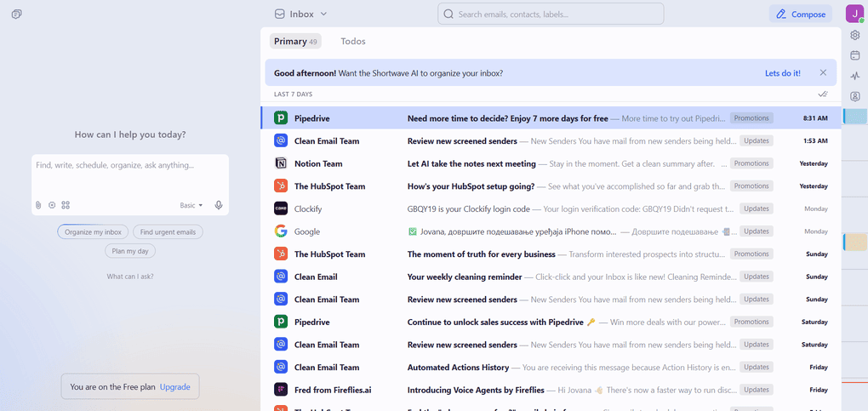Open Notion Team email about AI notes

(x=551, y=163)
